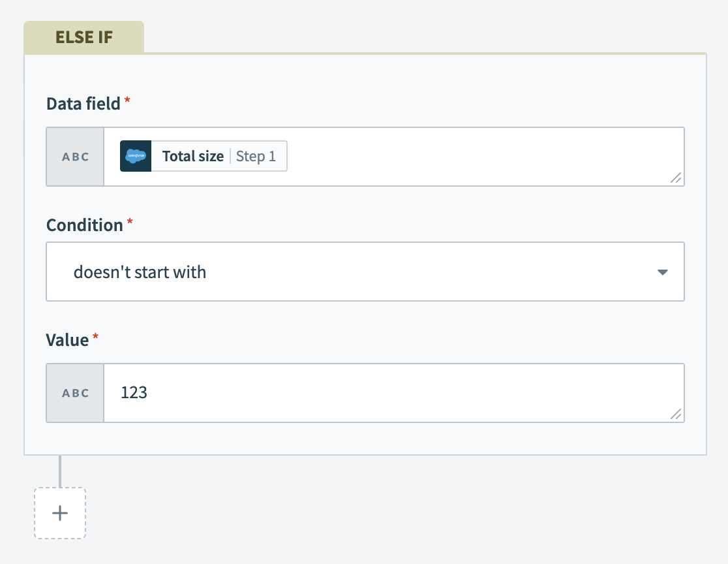Click the dropdown caret on the Condition selector
Screen dimensions: 728x564
(x=663, y=272)
